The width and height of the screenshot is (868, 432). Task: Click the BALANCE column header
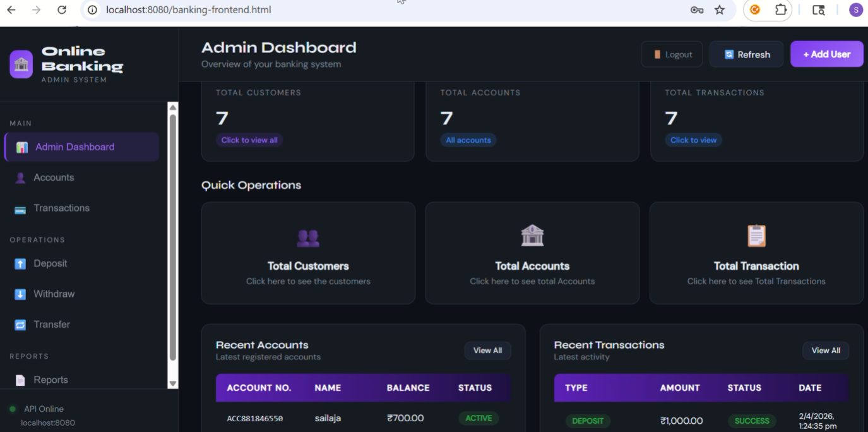(x=408, y=388)
